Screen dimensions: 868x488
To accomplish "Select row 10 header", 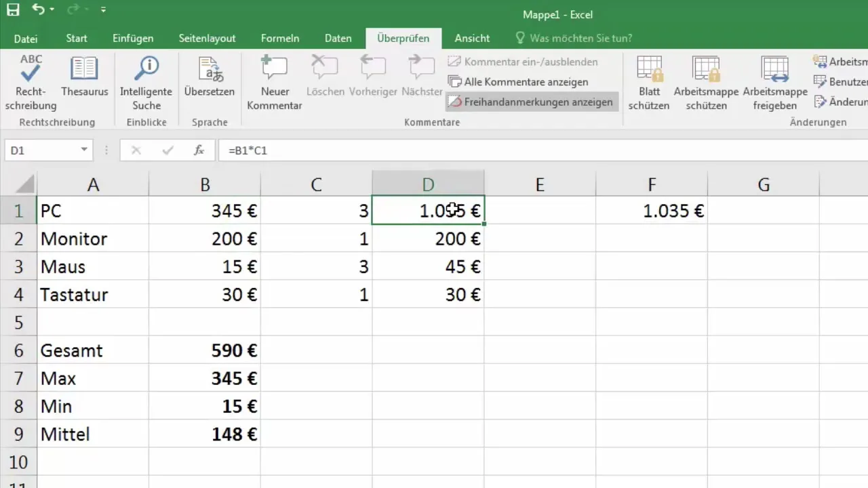I will [18, 462].
